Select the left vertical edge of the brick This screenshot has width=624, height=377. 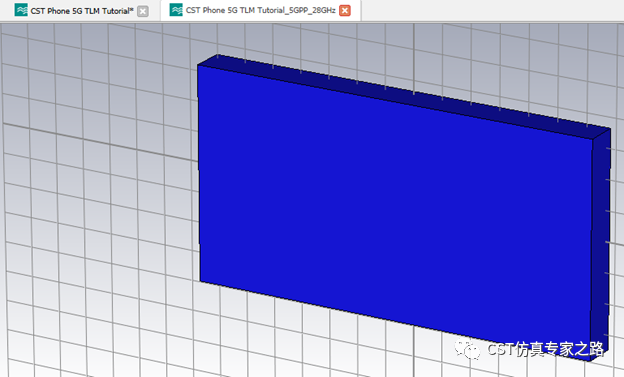coord(199,173)
